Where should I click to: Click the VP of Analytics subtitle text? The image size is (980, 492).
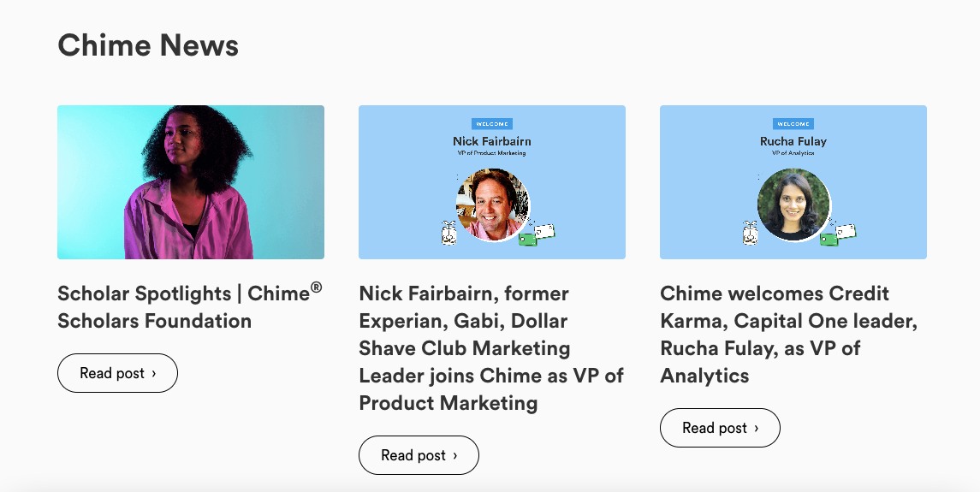[x=793, y=153]
